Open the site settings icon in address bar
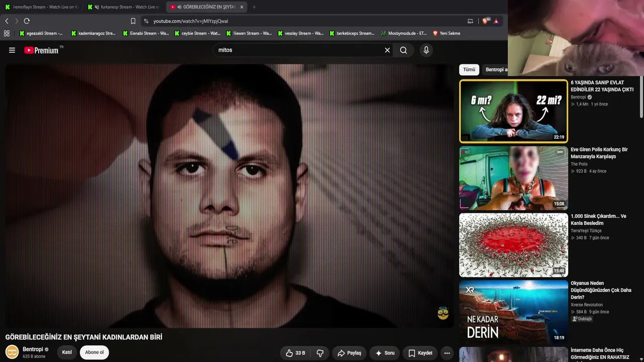The width and height of the screenshot is (644, 362). 146,21
